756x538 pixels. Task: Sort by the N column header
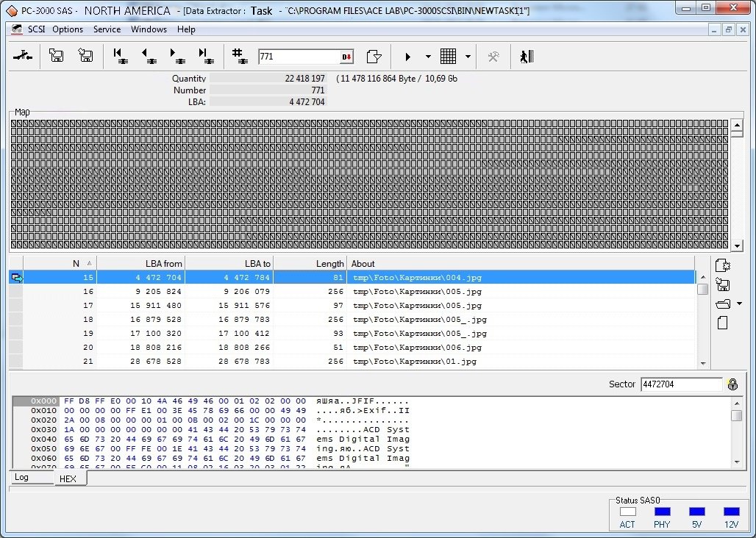pyautogui.click(x=60, y=263)
